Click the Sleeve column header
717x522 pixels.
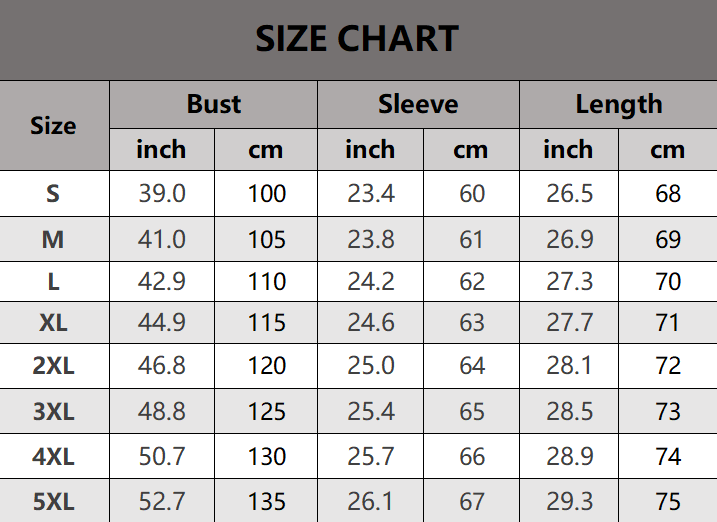[418, 104]
